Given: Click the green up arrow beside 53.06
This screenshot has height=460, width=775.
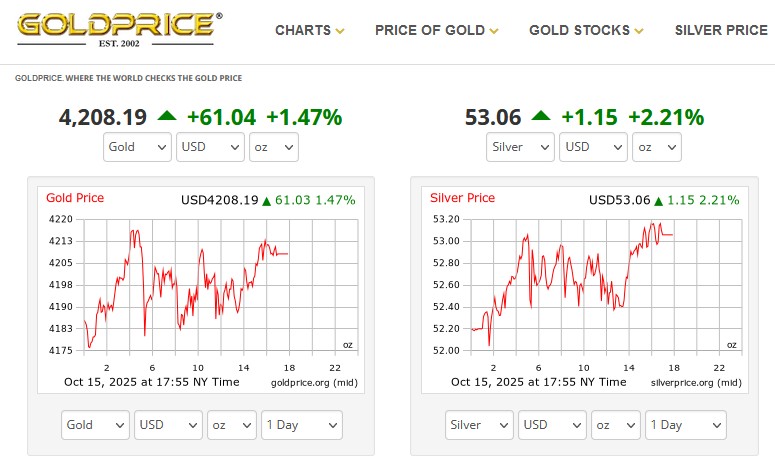Looking at the screenshot, I should [x=541, y=116].
